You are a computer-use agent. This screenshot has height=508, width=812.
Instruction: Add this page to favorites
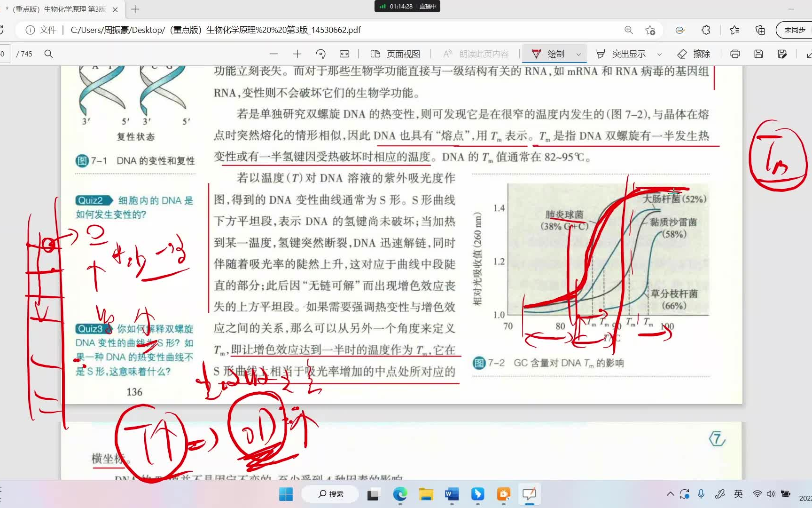[650, 30]
